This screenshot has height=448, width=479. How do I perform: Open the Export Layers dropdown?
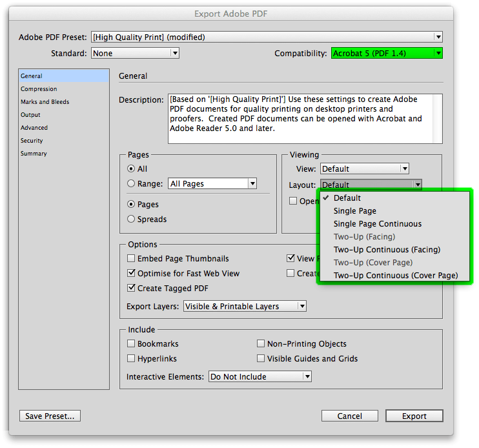coord(245,306)
